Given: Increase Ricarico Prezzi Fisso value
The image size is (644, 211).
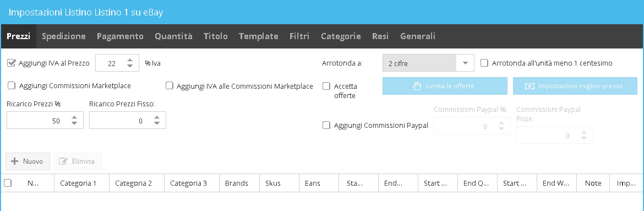Looking at the screenshot, I should tap(156, 118).
